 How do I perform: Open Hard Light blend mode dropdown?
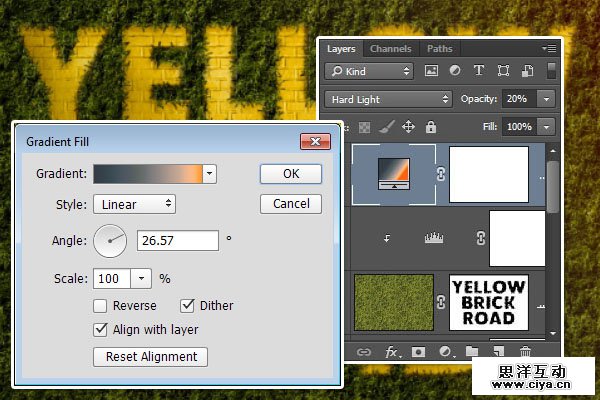point(388,99)
